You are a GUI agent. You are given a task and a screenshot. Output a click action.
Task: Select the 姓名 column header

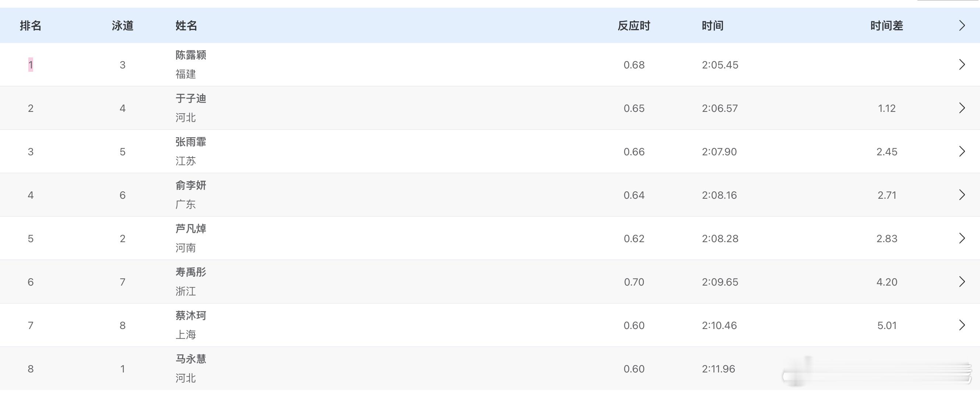click(x=186, y=25)
